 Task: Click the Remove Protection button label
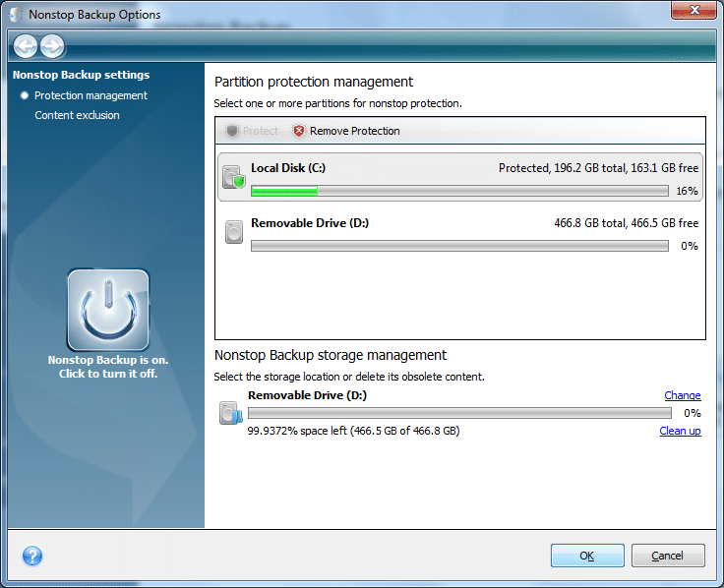click(354, 131)
